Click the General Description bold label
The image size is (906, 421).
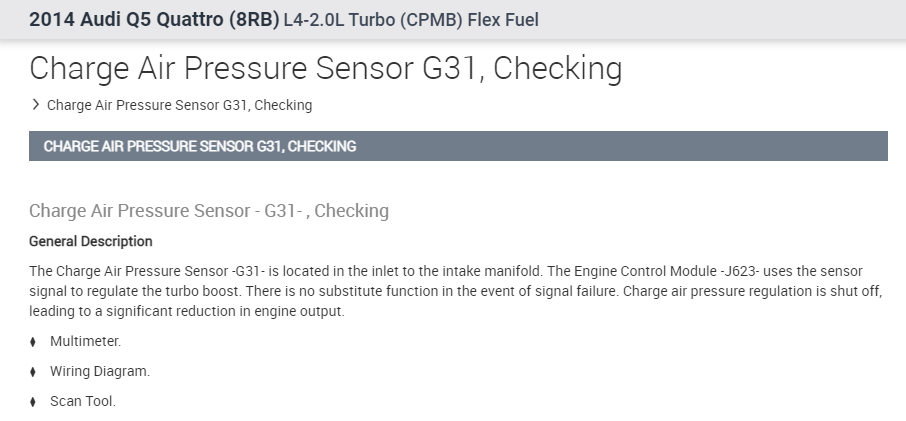coord(91,241)
